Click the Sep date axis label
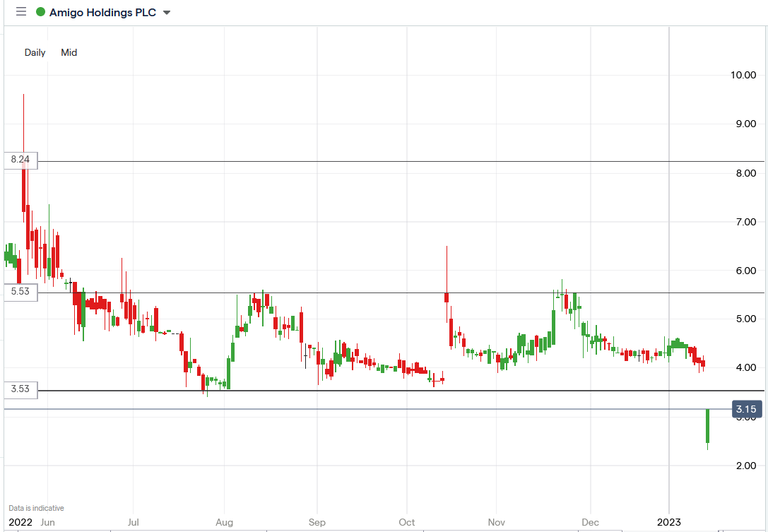 [317, 522]
